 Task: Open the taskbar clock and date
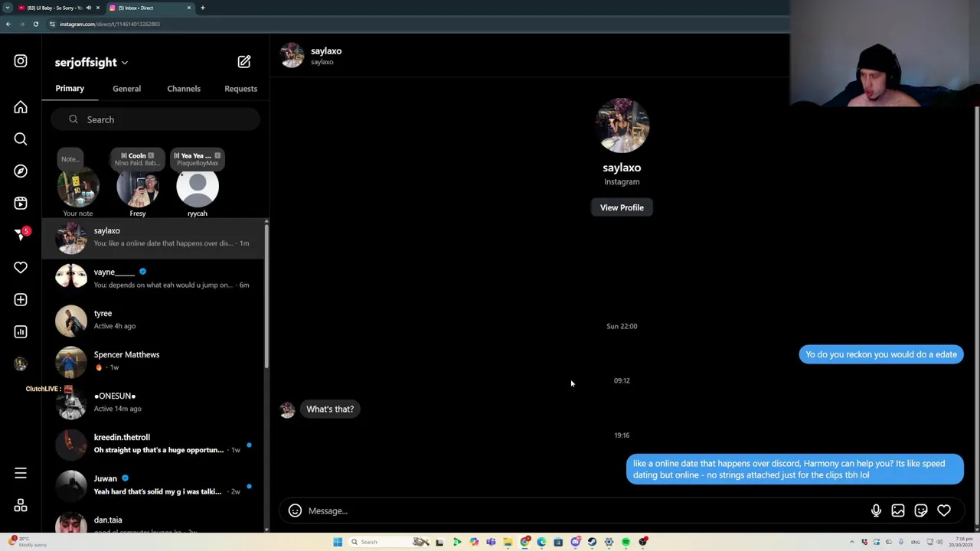point(962,542)
